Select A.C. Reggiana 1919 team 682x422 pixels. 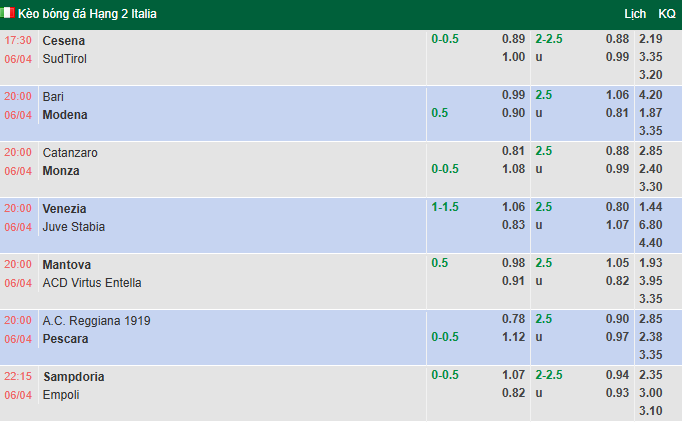click(96, 320)
